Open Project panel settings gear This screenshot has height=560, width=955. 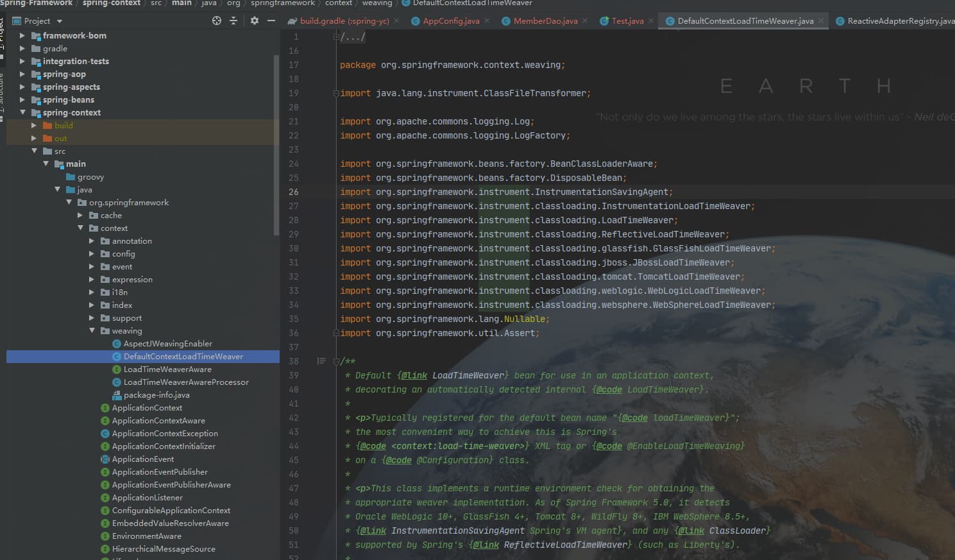click(255, 21)
